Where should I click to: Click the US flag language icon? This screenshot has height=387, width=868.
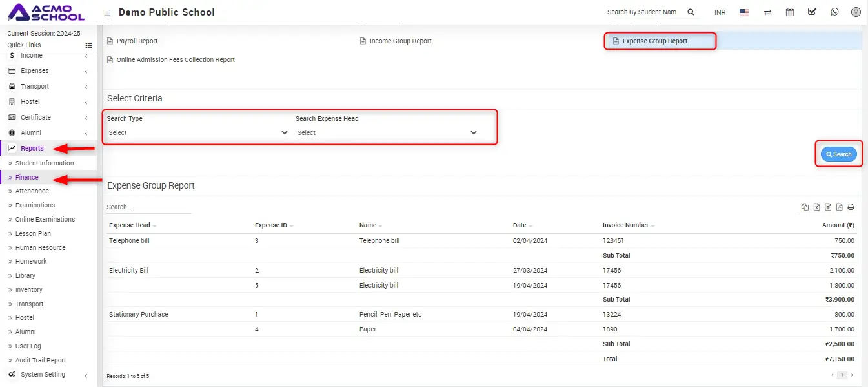(x=744, y=12)
